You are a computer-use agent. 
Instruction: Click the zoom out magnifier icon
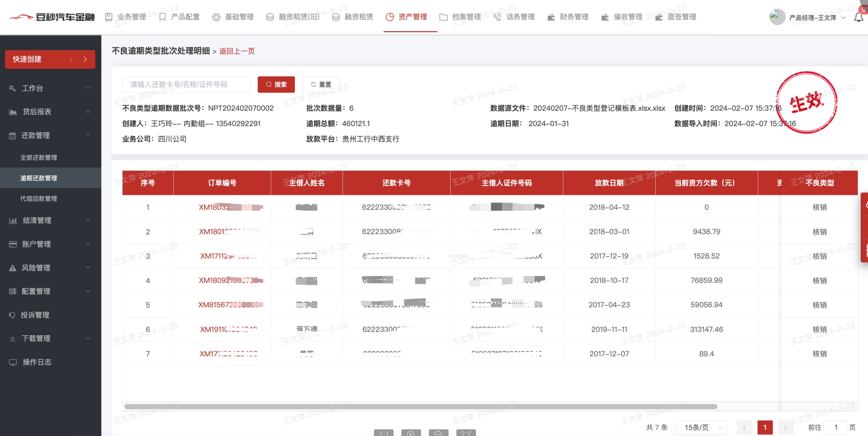438,433
